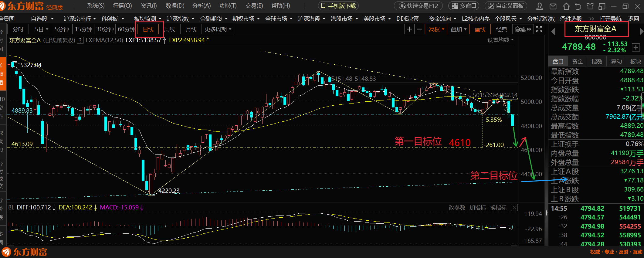The width and height of the screenshot is (644, 258).
Task: Select the 30分钟 period
Action: point(105,29)
